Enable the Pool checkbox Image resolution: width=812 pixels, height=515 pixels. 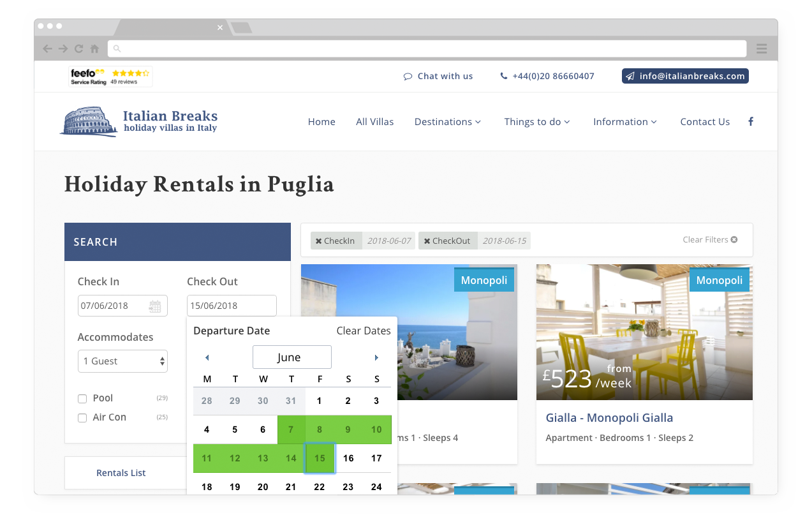click(x=82, y=399)
